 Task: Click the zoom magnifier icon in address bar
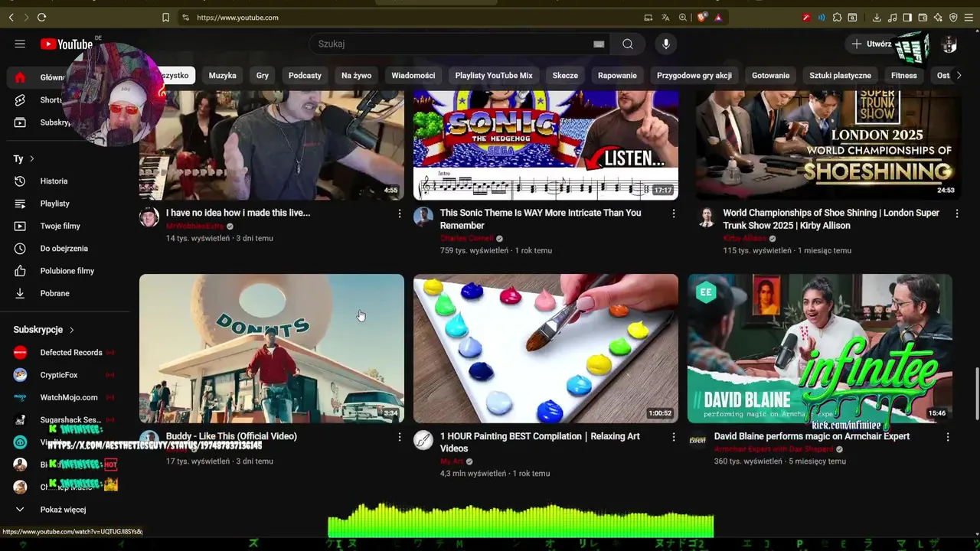tap(682, 17)
